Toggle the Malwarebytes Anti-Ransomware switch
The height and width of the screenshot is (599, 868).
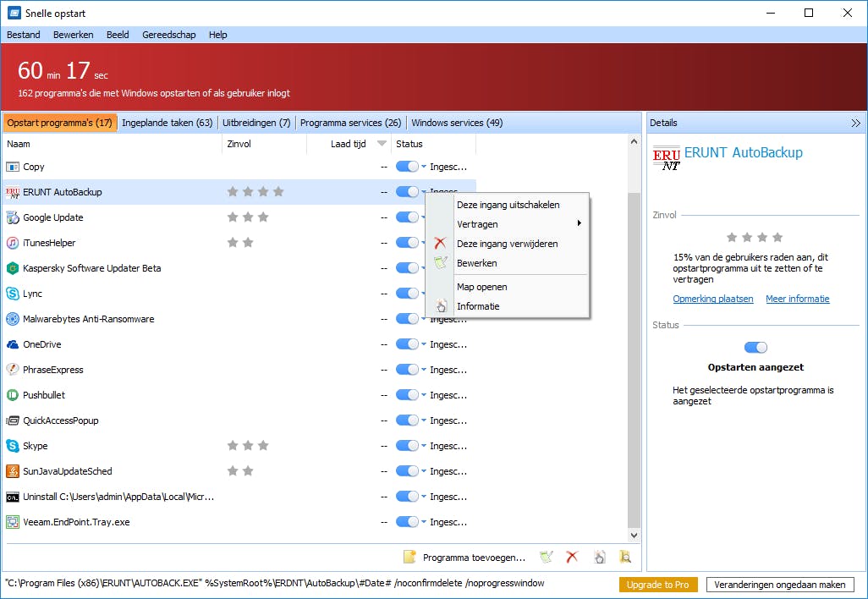coord(408,319)
